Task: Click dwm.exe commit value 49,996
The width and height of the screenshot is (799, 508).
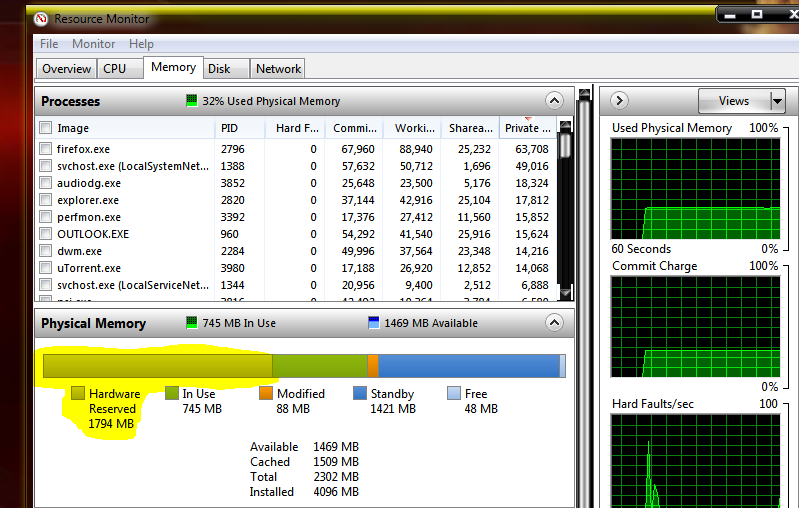Action: pyautogui.click(x=358, y=251)
